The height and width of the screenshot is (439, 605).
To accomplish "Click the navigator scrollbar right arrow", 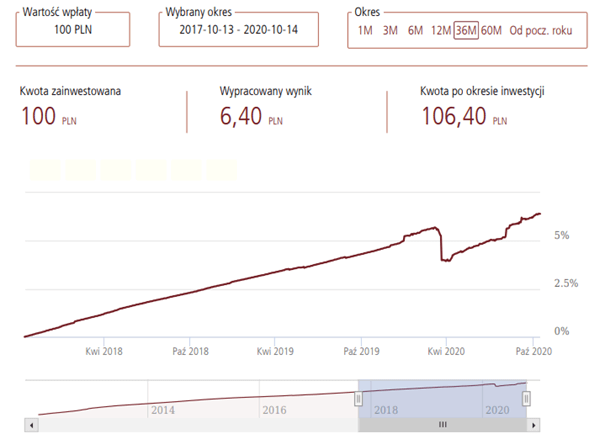I will pos(533,425).
